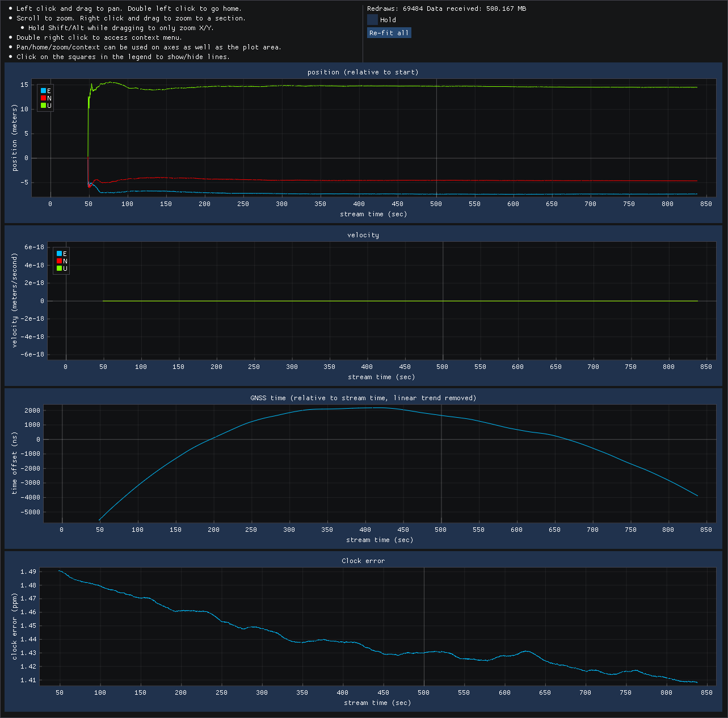Viewport: 728px width, 718px height.
Task: Hide the E line in position legend
Action: coord(44,91)
